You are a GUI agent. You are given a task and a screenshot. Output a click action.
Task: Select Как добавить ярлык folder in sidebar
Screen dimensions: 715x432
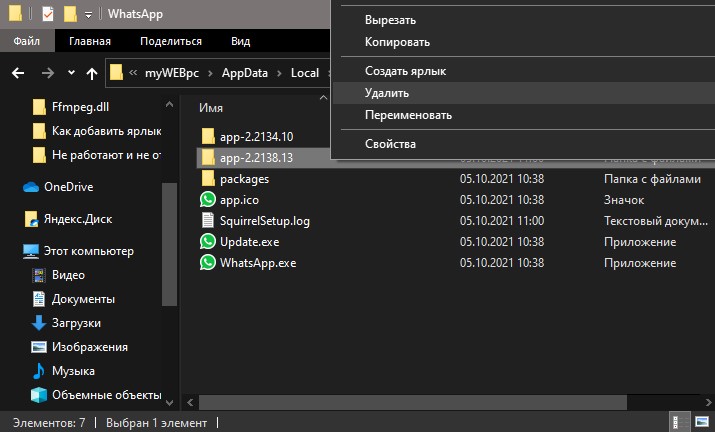[106, 131]
